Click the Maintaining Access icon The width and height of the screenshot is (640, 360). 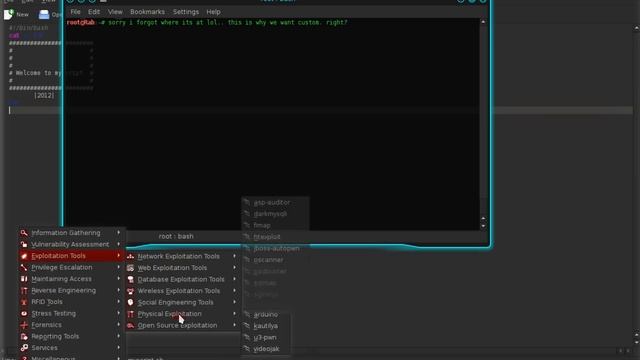[24, 279]
